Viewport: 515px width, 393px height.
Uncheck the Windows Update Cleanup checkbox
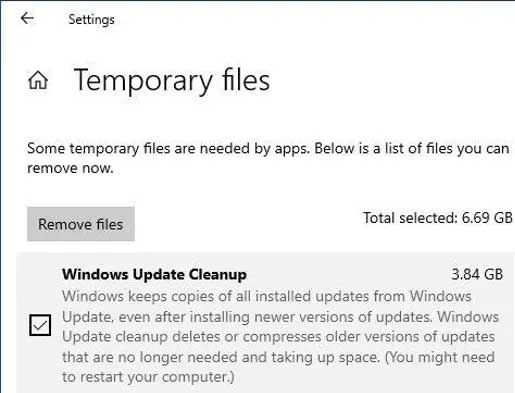[x=40, y=325]
